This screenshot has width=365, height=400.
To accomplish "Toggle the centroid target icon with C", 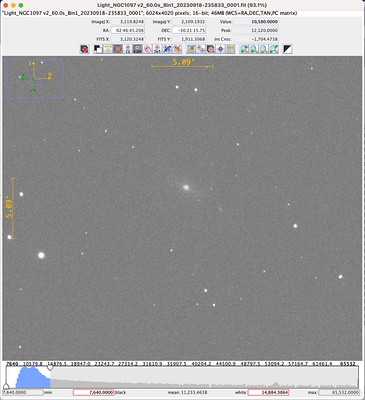I will (128, 49).
